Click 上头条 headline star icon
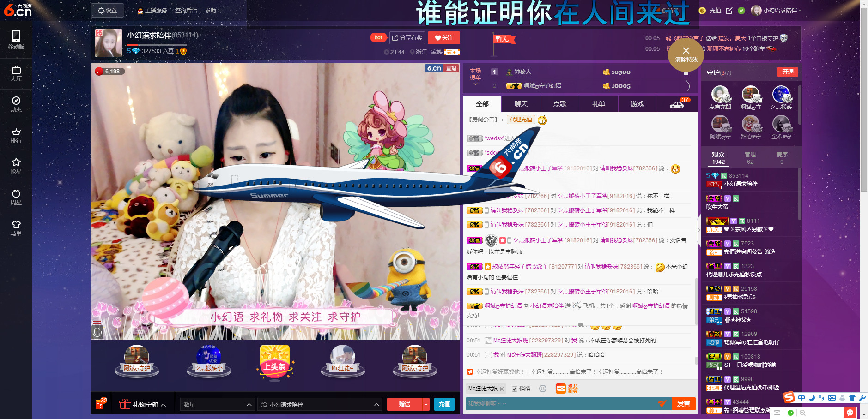This screenshot has height=419, width=868. coord(275,363)
